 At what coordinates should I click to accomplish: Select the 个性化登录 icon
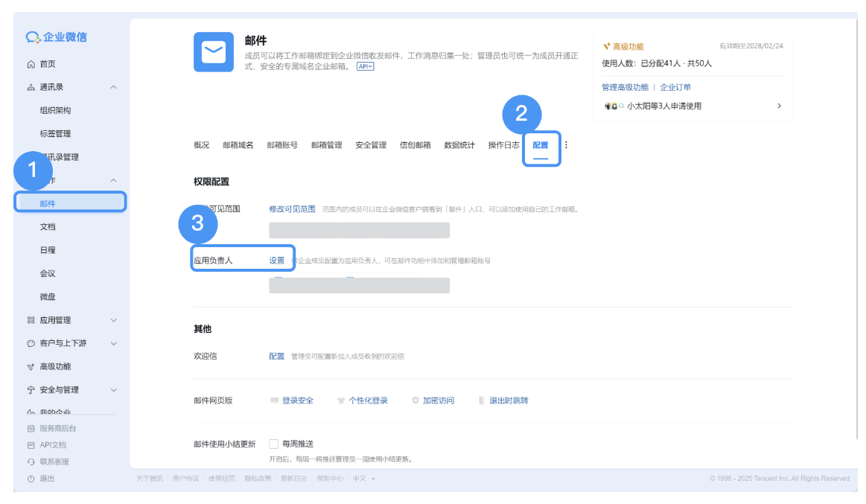340,400
